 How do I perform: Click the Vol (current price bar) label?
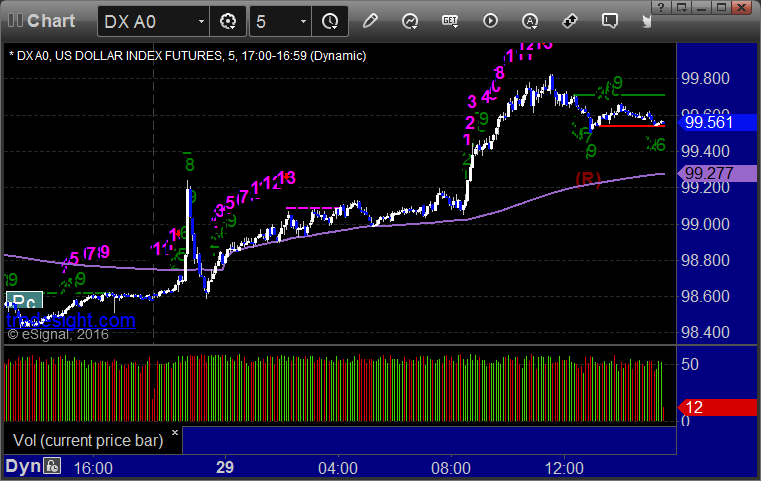(88, 440)
